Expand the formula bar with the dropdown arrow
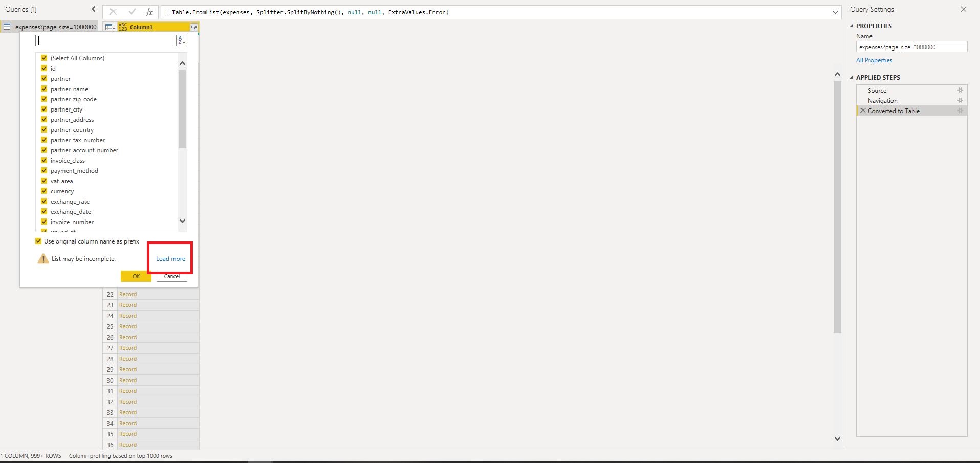Image resolution: width=980 pixels, height=463 pixels. pos(835,12)
